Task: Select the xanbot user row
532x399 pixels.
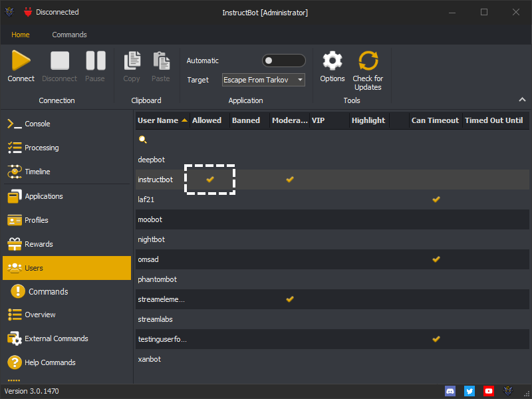Action: 332,359
